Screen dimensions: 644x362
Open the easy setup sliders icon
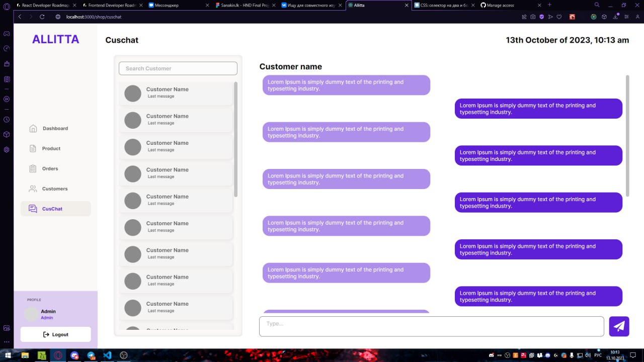tap(626, 17)
